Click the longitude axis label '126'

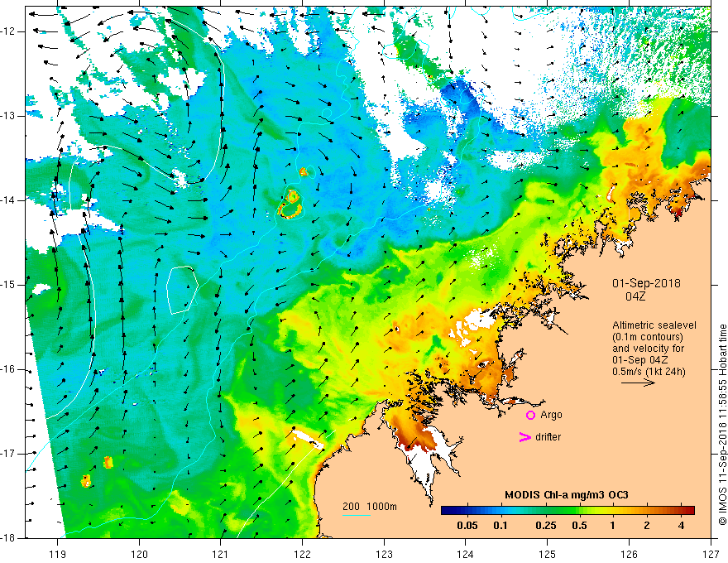(629, 554)
